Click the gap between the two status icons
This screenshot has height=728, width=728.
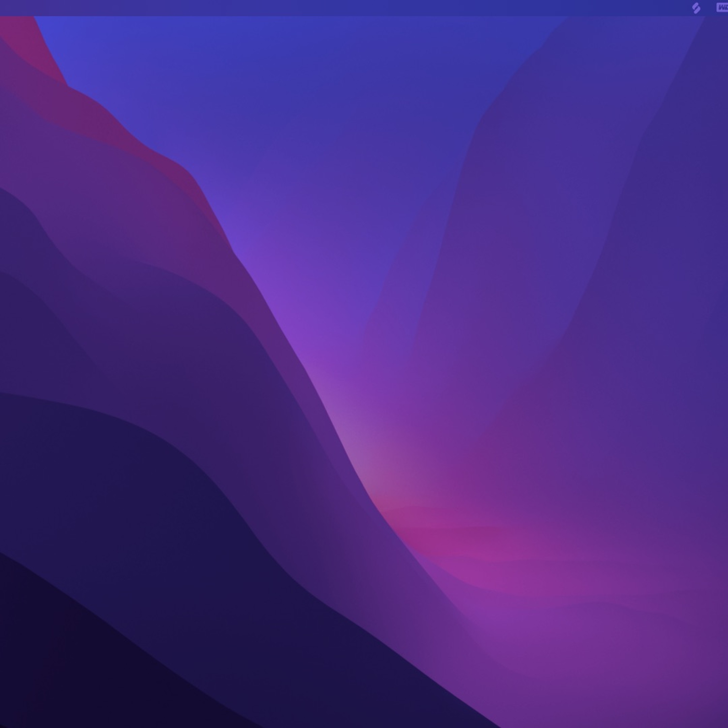(708, 8)
